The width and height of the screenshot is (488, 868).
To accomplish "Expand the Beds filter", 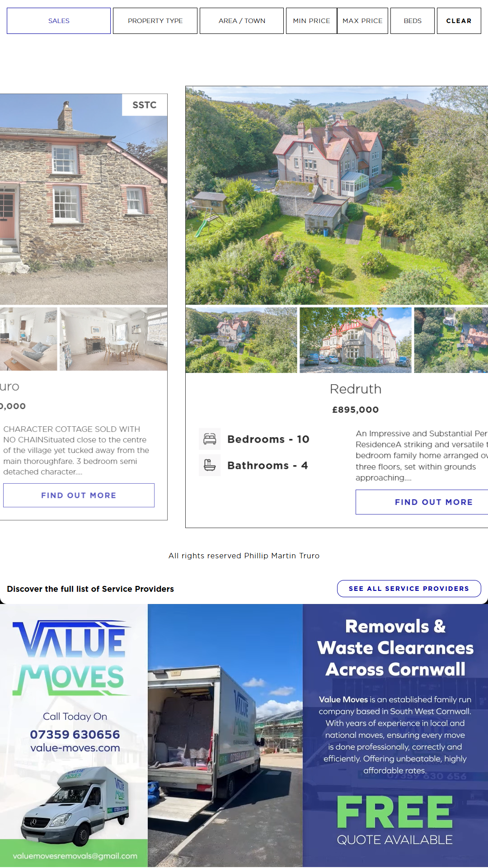I will (413, 21).
